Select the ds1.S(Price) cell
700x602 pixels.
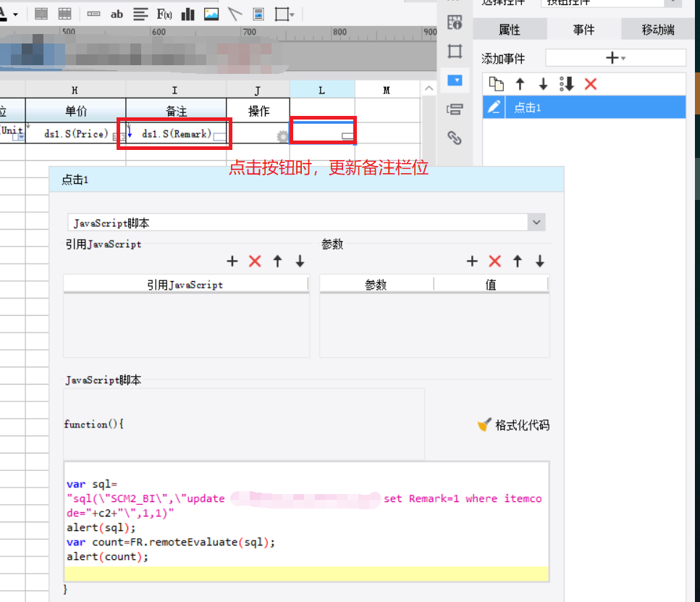76,133
